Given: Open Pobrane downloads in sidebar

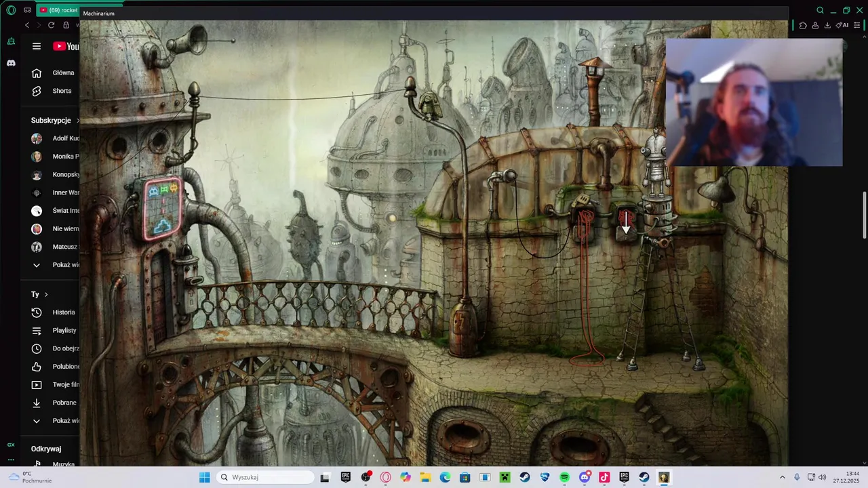Looking at the screenshot, I should tap(54, 403).
